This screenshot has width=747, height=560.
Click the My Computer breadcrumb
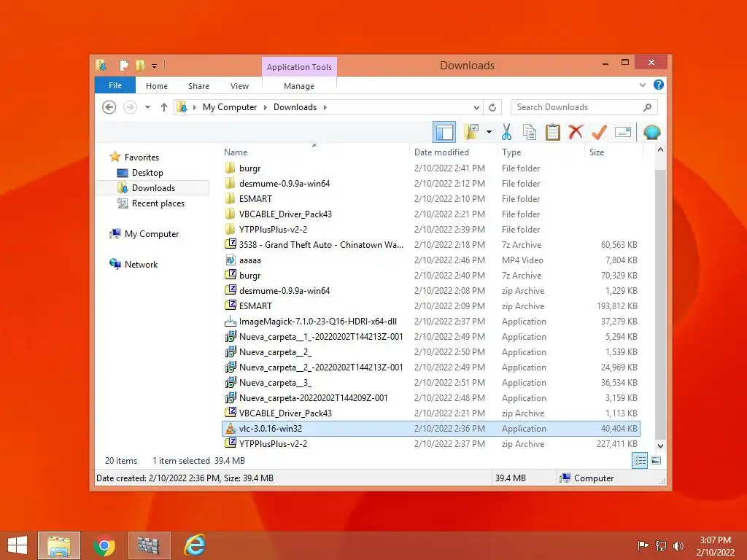point(230,107)
